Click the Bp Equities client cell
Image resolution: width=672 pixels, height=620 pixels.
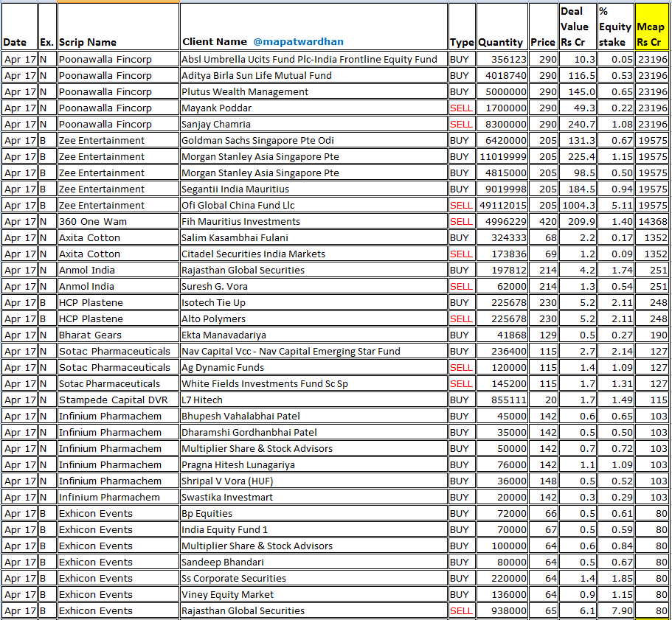pos(314,513)
